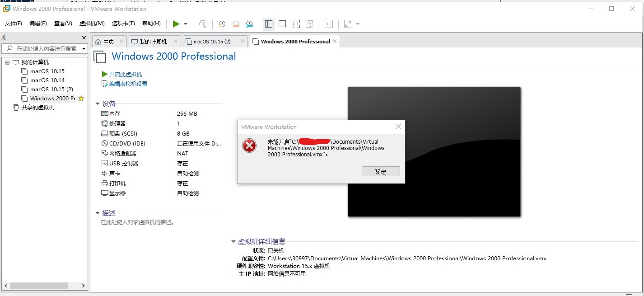Click the NAT network adapter value
The width and height of the screenshot is (644, 296).
coord(182,153)
